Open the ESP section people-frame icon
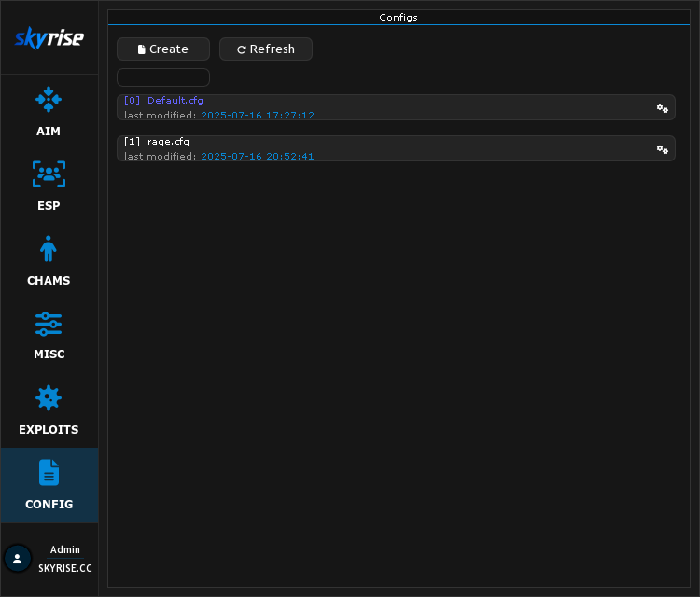The image size is (700, 597). [x=49, y=174]
